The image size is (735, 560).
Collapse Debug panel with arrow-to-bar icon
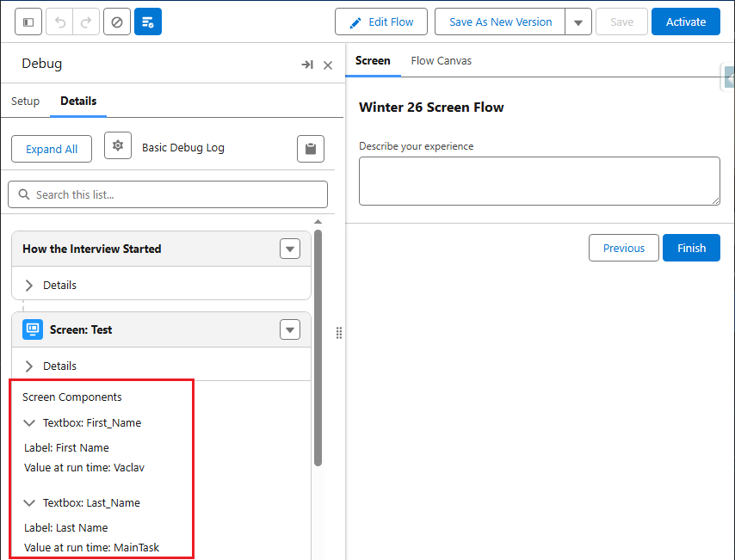coord(307,65)
